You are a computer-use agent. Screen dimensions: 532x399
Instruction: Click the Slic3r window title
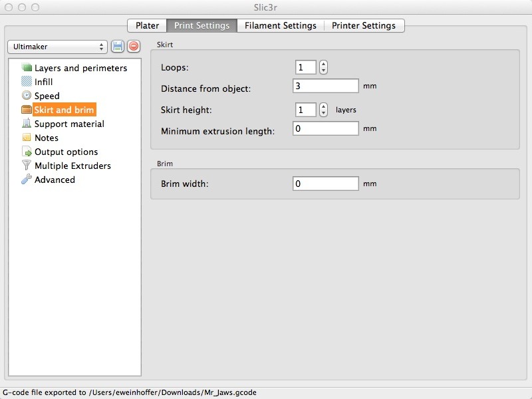pyautogui.click(x=265, y=7)
